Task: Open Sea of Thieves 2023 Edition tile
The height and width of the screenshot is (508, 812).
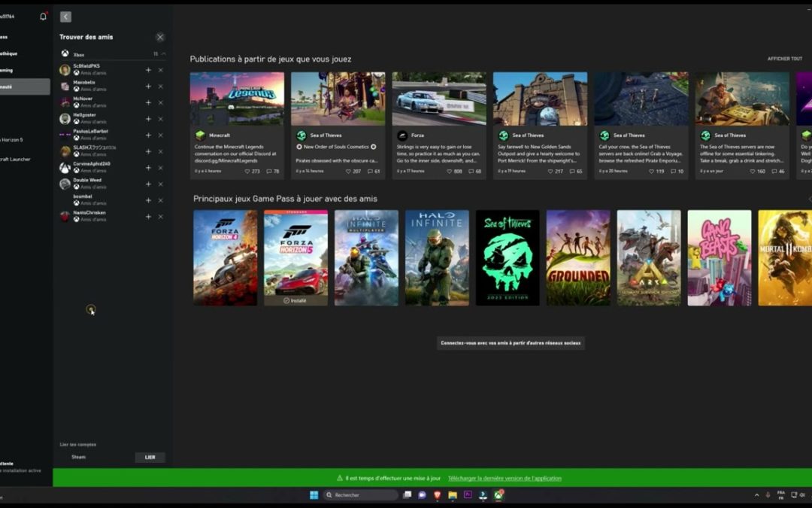Action: point(507,257)
